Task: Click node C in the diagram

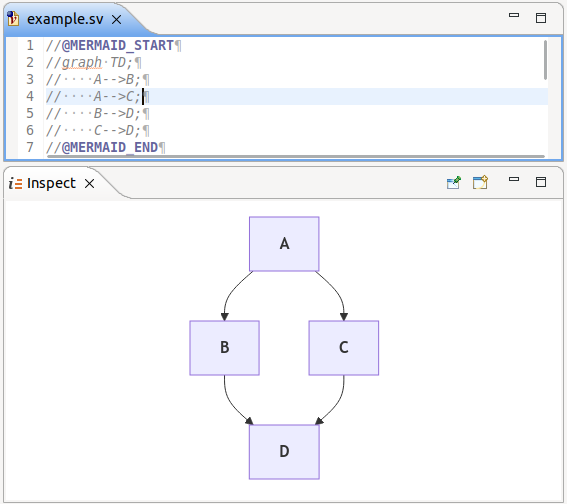Action: tap(344, 347)
